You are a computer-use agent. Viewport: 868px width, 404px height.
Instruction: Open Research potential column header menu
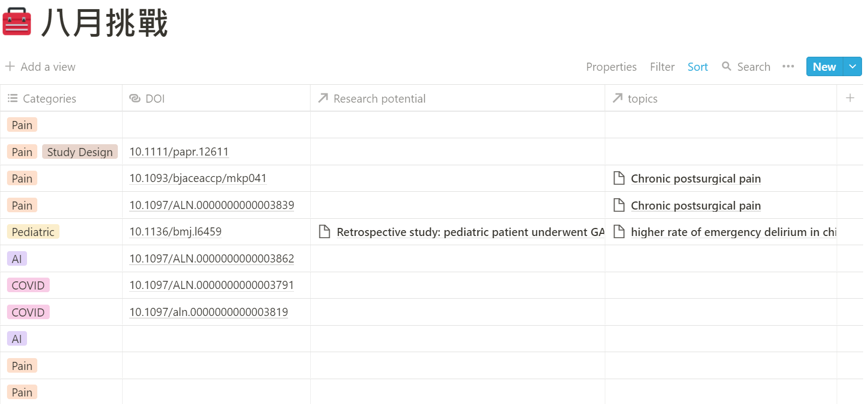pos(379,98)
